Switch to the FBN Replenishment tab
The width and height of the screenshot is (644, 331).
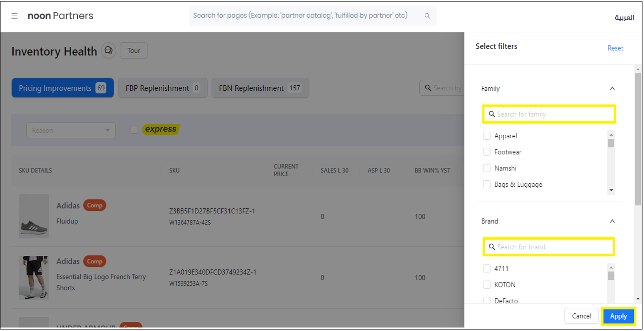click(x=260, y=88)
